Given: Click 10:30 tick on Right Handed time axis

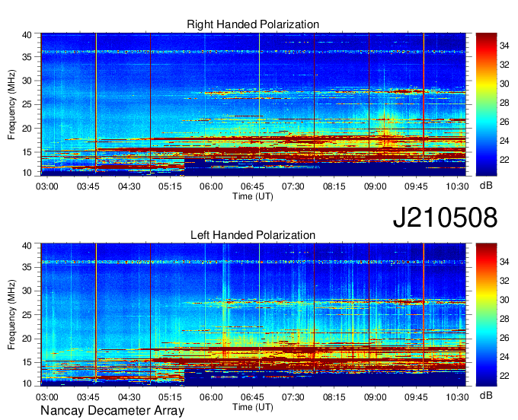Looking at the screenshot, I should (x=457, y=186).
